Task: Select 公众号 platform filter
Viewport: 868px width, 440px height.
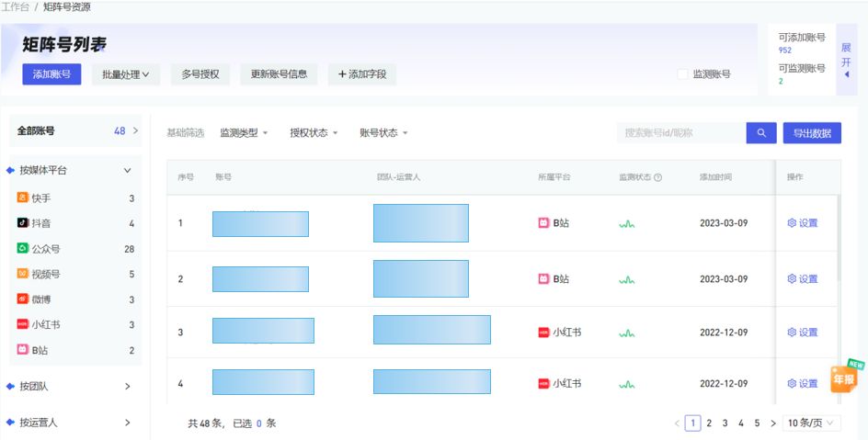Action: [75, 249]
